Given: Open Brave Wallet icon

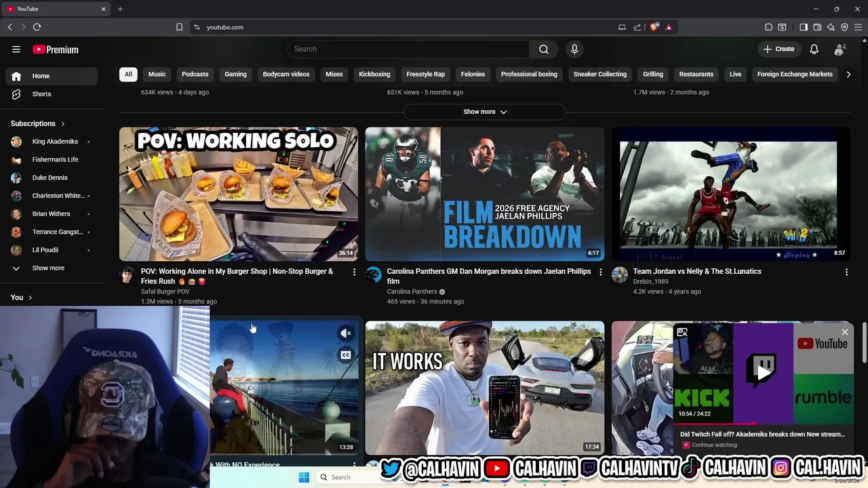Looking at the screenshot, I should point(817,27).
